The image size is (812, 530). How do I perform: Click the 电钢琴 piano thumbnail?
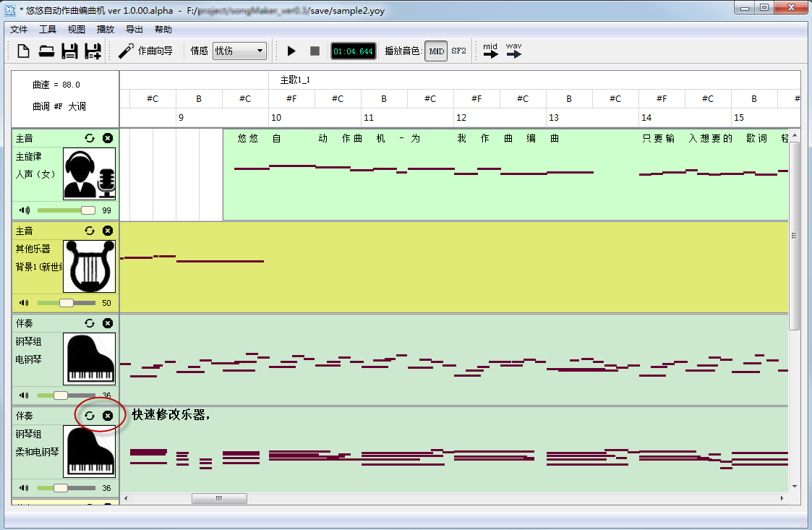(x=89, y=359)
